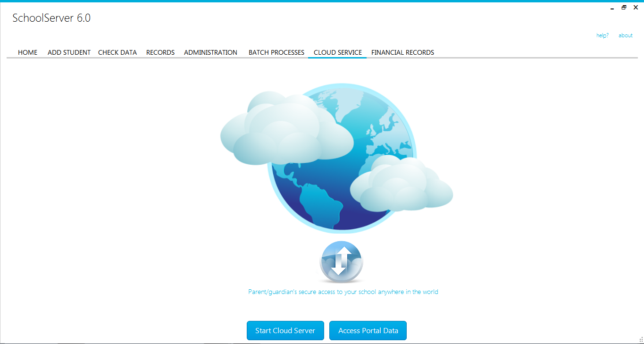Click the parent/guardian secure access caption text
Screen dimensions: 644x344
(x=343, y=292)
